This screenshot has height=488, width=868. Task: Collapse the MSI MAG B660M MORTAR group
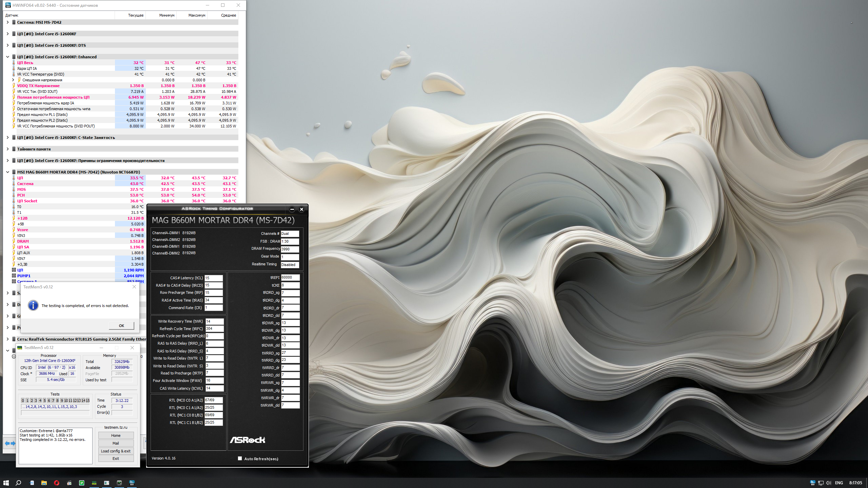pos(7,172)
